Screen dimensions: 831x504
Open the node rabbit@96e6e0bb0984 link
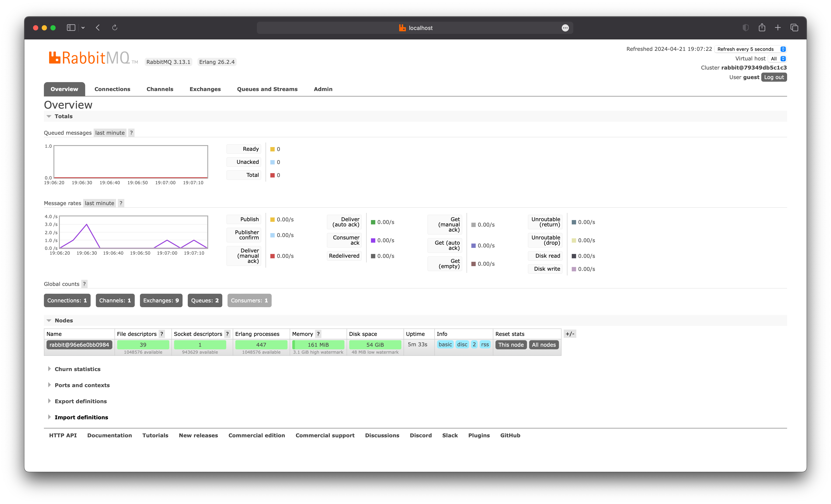click(79, 345)
